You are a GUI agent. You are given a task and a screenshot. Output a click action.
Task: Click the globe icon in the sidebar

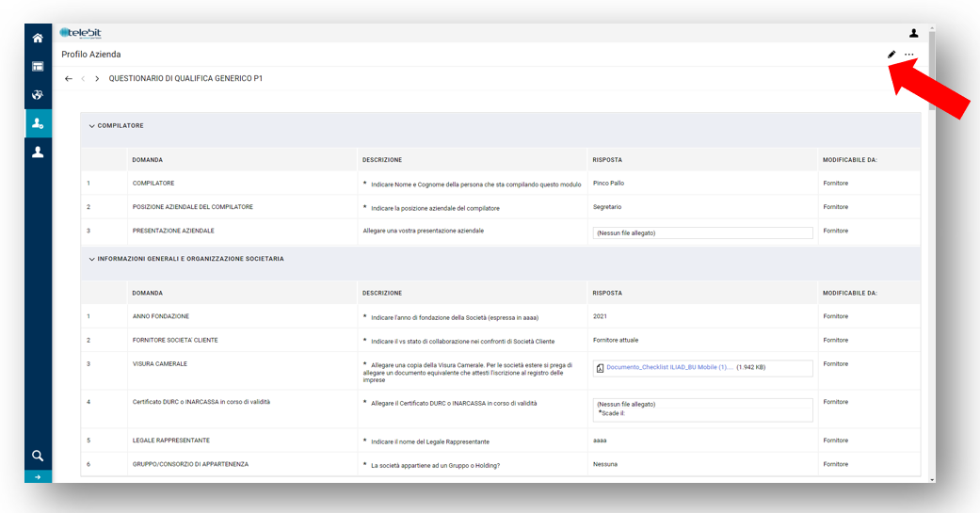click(x=38, y=95)
